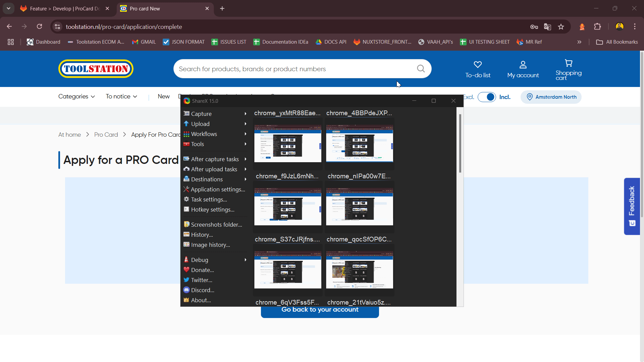Open Screenshots folder in ShareX menu

216,225
